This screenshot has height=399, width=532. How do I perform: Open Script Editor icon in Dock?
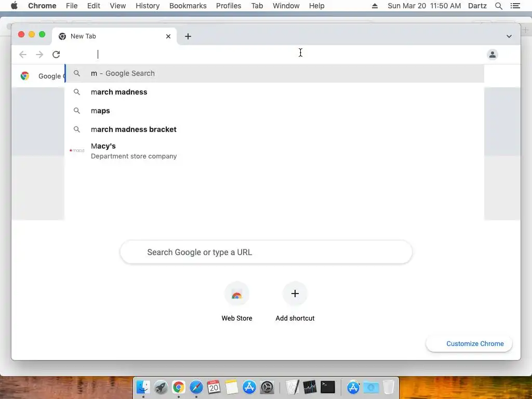pyautogui.click(x=292, y=387)
